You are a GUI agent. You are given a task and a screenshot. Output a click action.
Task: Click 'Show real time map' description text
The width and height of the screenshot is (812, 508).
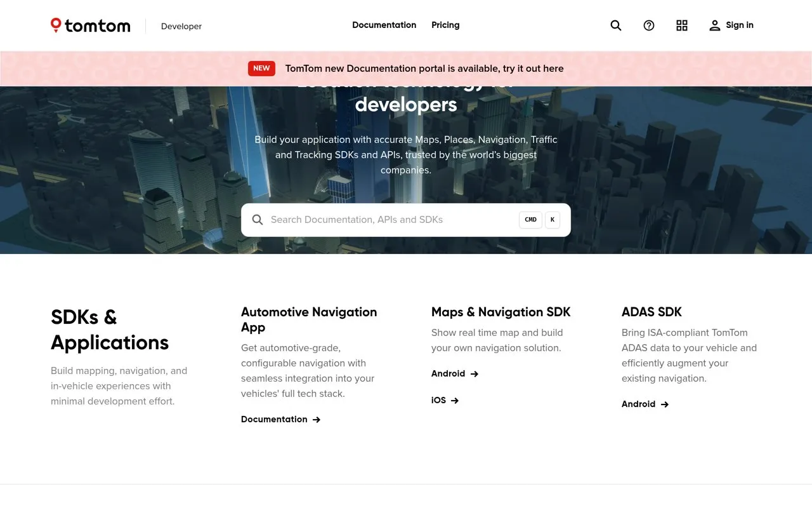[x=497, y=340]
